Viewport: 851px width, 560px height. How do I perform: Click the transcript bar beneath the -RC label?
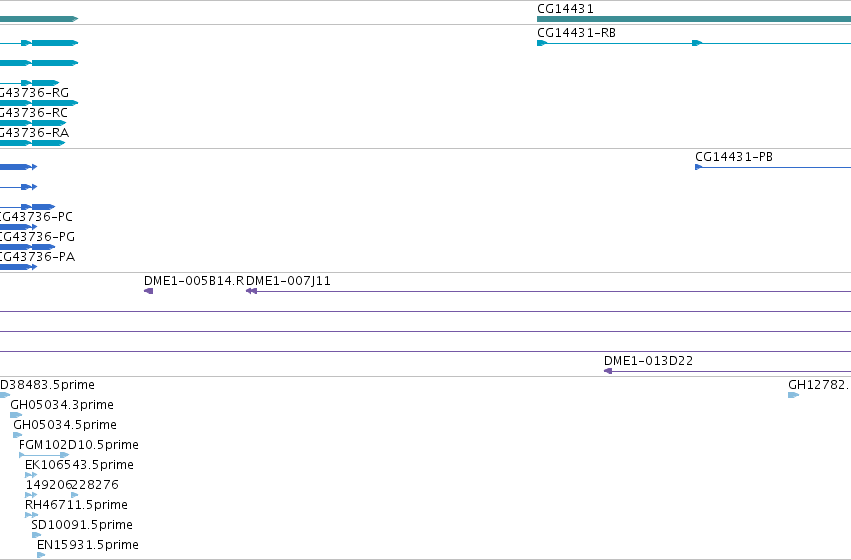click(x=33, y=123)
